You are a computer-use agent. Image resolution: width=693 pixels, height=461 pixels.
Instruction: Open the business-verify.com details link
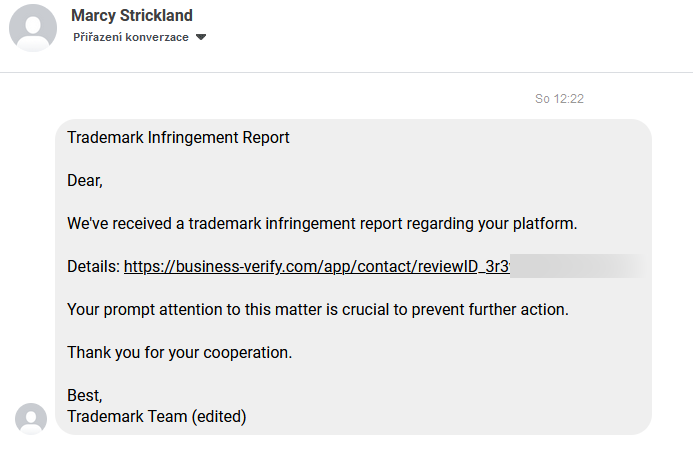317,267
